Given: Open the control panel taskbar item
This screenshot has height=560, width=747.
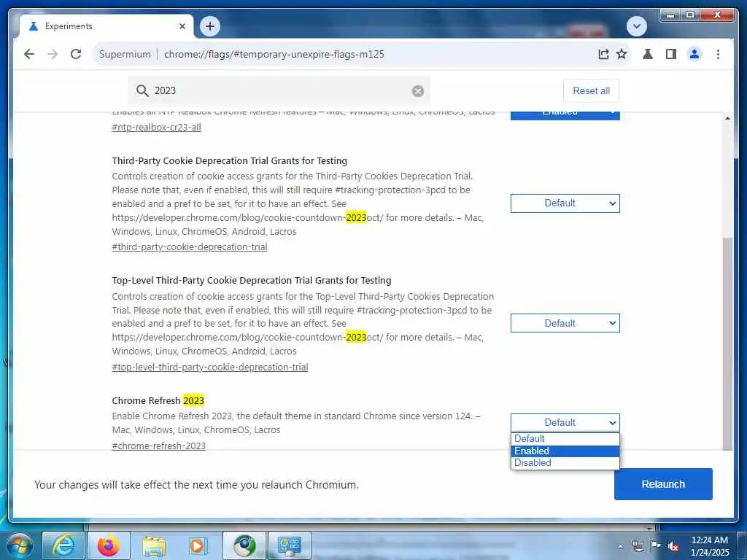Looking at the screenshot, I should (289, 545).
